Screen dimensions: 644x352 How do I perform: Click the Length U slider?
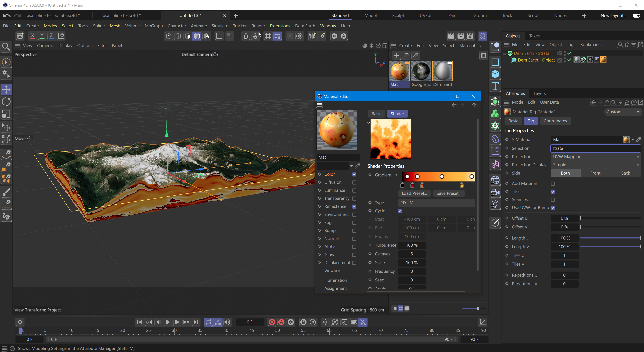610,238
